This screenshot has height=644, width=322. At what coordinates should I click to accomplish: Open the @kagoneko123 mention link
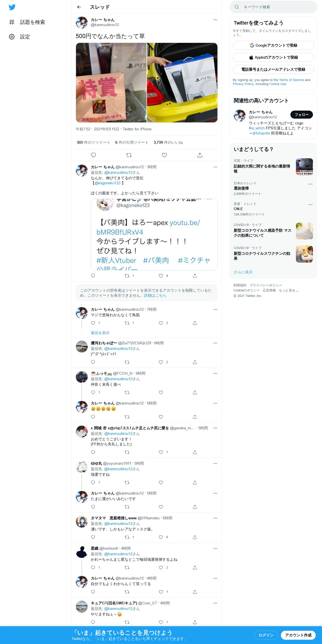[x=107, y=183]
